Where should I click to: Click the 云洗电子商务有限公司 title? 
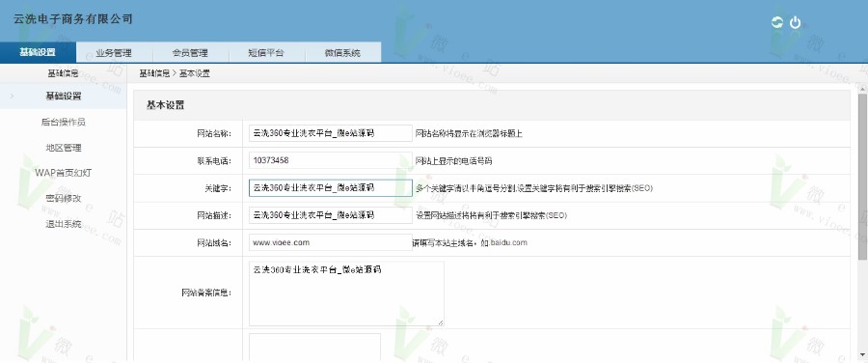point(73,19)
